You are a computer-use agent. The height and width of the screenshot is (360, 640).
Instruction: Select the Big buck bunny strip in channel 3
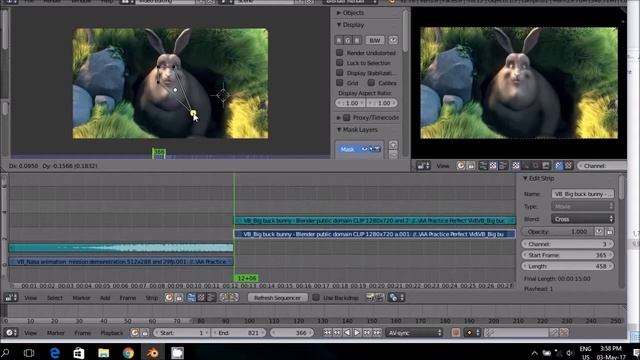tap(374, 234)
